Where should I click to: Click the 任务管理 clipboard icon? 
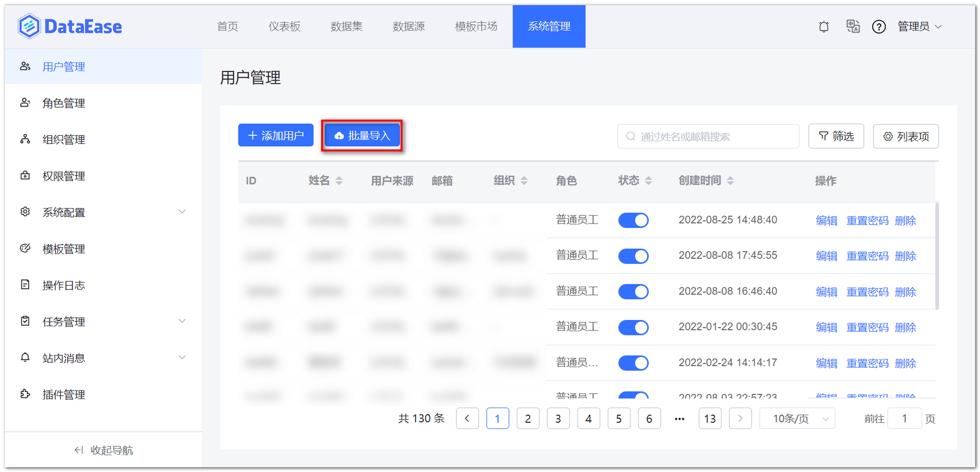click(x=25, y=321)
